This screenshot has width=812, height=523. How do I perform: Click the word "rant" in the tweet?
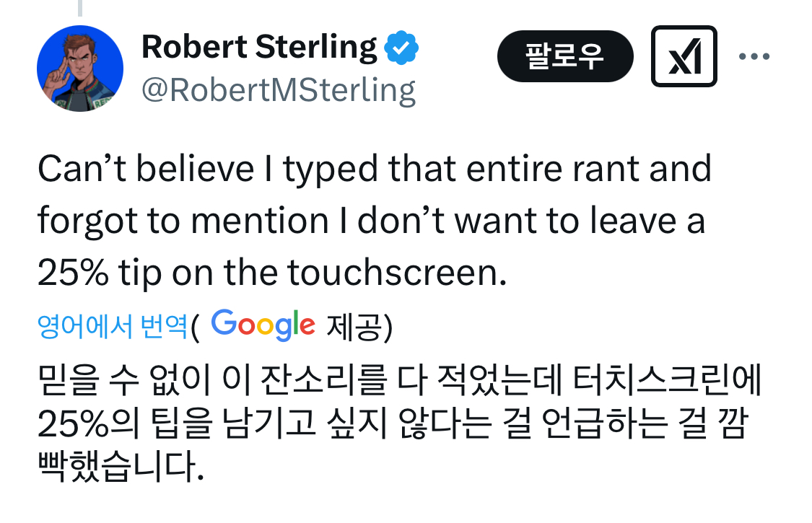[x=622, y=170]
